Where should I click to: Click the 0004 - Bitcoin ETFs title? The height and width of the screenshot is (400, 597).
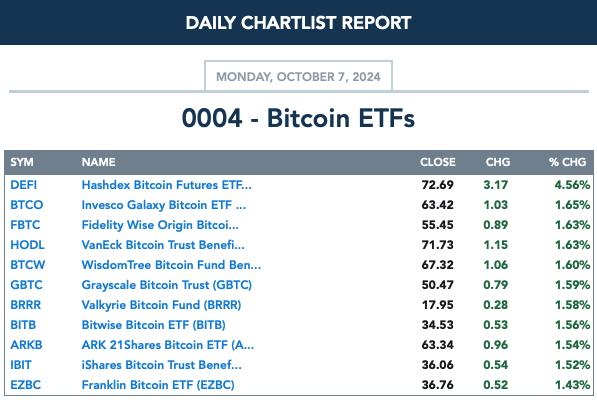[298, 118]
